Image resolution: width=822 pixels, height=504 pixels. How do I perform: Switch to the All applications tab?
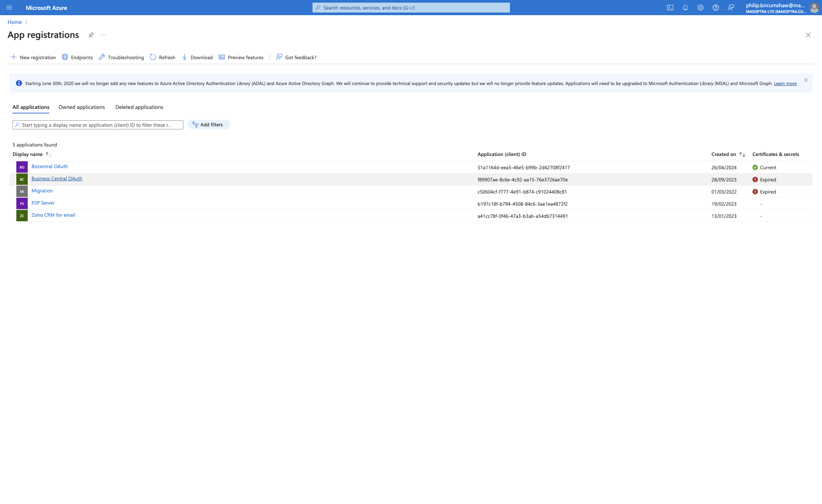point(31,107)
